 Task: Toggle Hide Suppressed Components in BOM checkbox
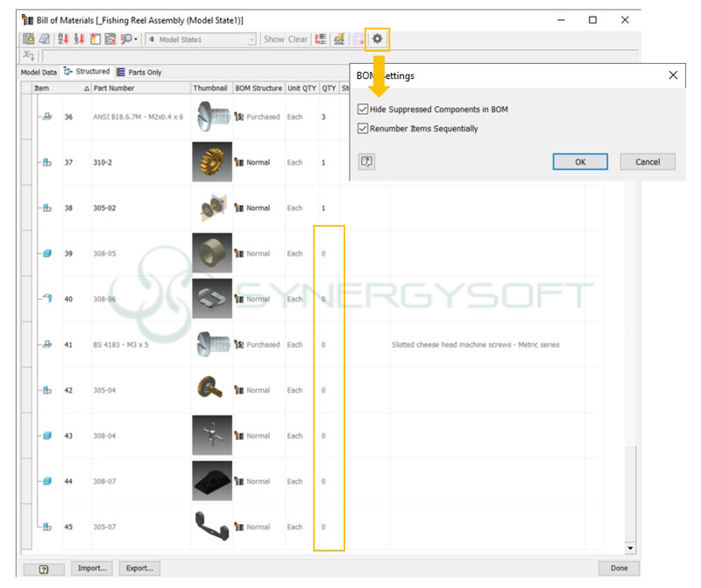(x=363, y=110)
